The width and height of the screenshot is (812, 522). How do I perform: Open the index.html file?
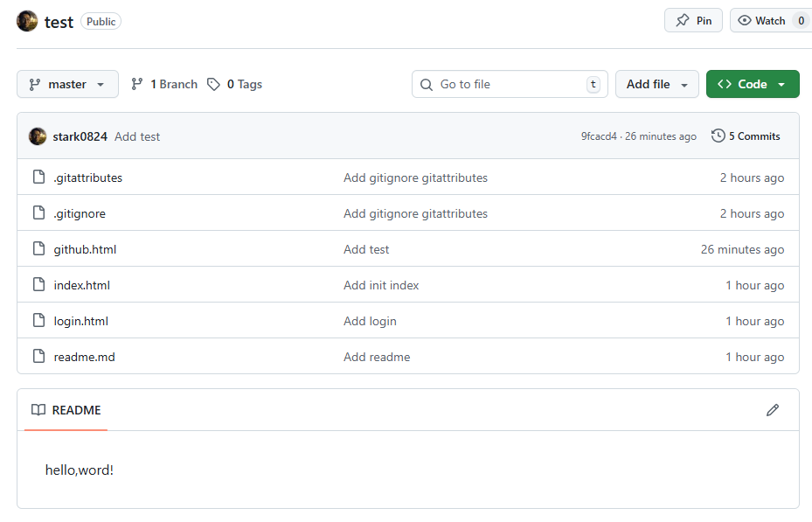tap(81, 285)
